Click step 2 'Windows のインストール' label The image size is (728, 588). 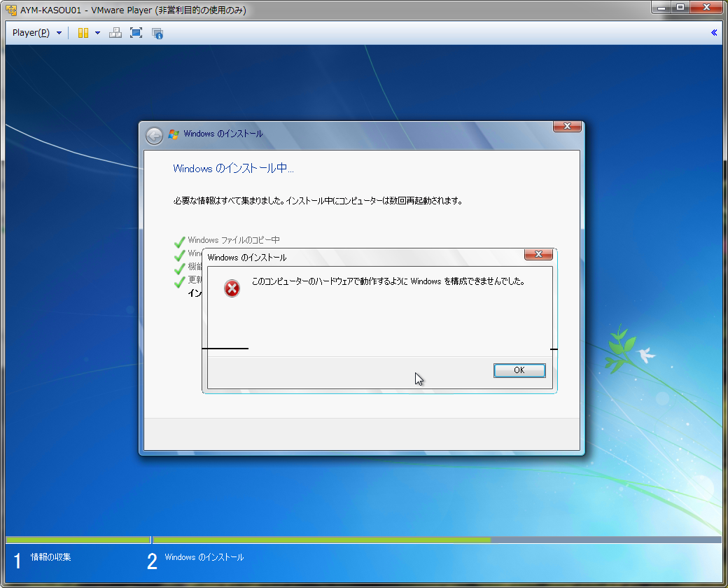(x=204, y=557)
